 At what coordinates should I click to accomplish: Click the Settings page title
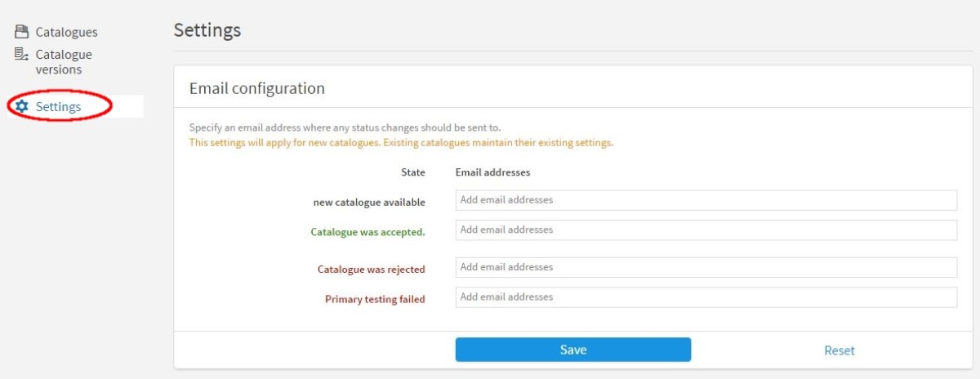207,30
